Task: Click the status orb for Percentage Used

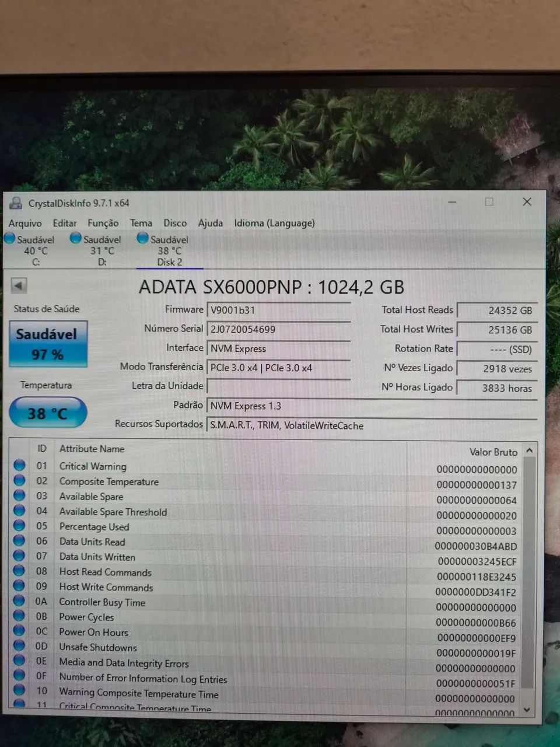Action: tap(19, 525)
